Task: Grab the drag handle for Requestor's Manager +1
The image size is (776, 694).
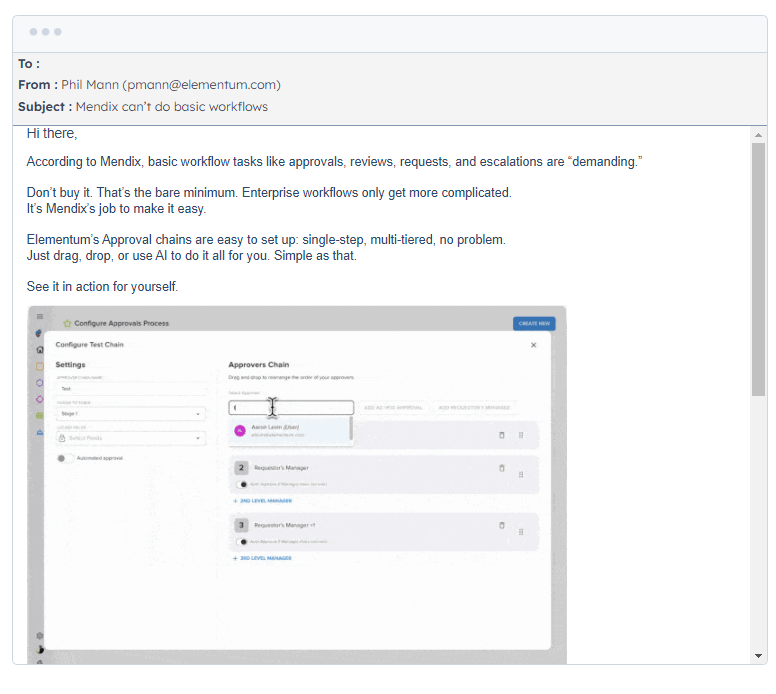Action: point(521,532)
